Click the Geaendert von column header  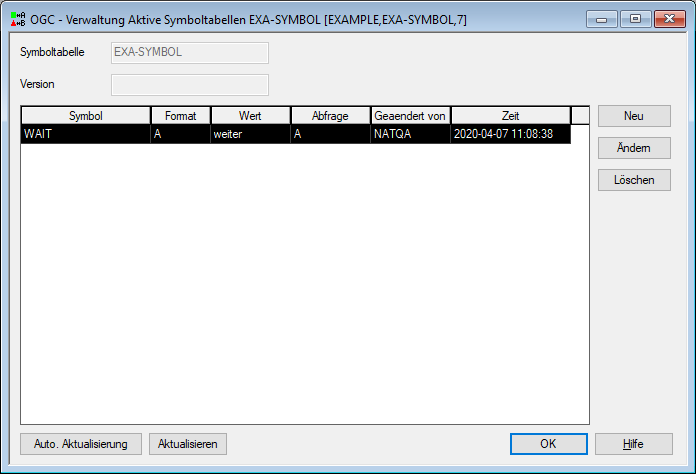(410, 116)
